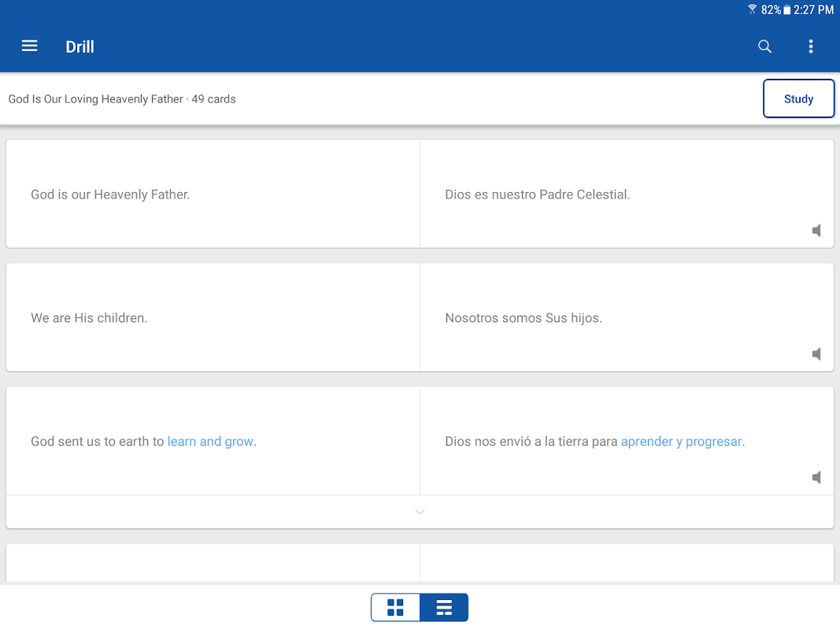Tap 'Nosotros somos Sus hijos' translation

click(x=523, y=318)
